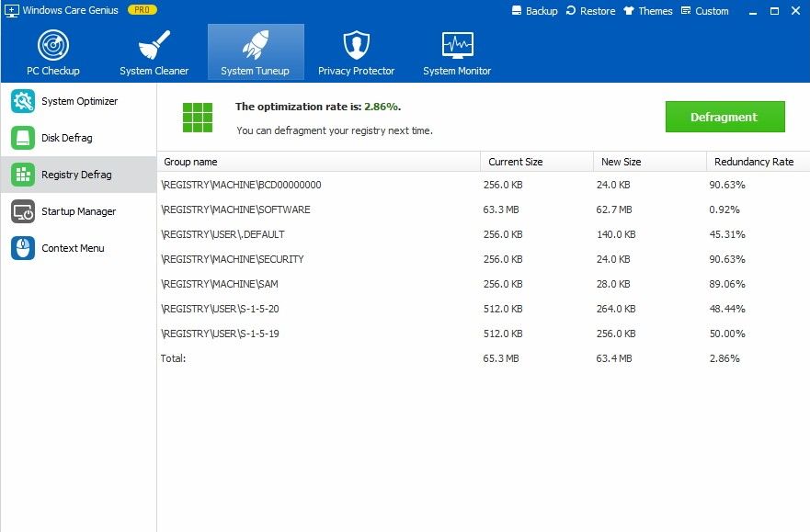Click the PRO badge in title bar
Viewport: 810px width, 532px height.
click(143, 10)
